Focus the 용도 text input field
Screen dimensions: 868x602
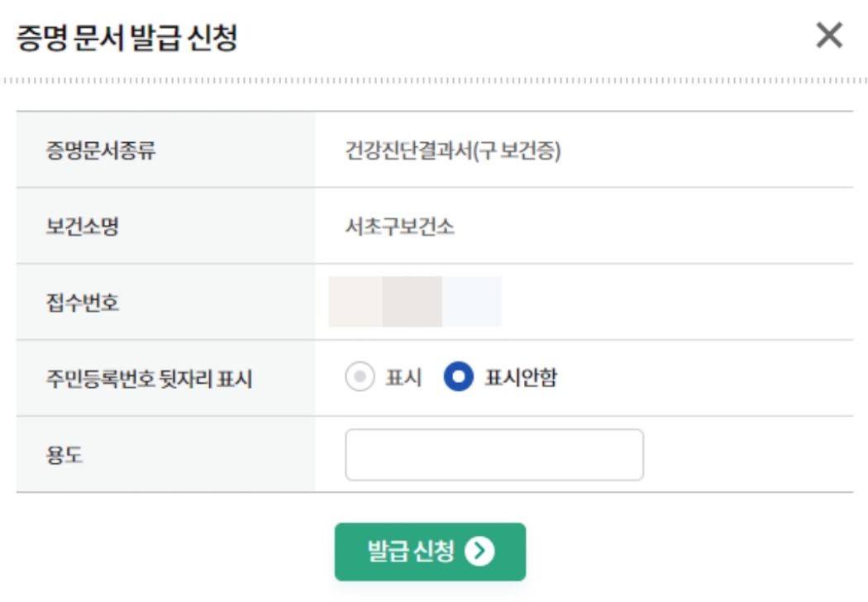click(494, 455)
